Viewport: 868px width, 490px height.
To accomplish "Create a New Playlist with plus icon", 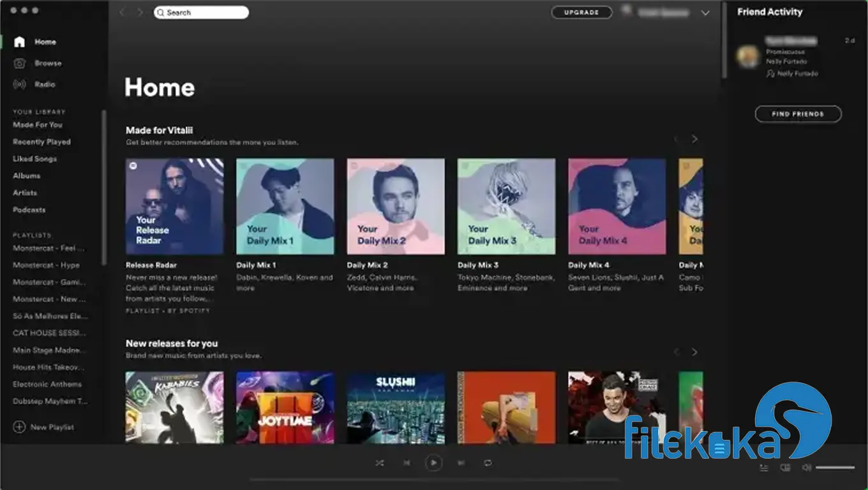I will click(19, 427).
